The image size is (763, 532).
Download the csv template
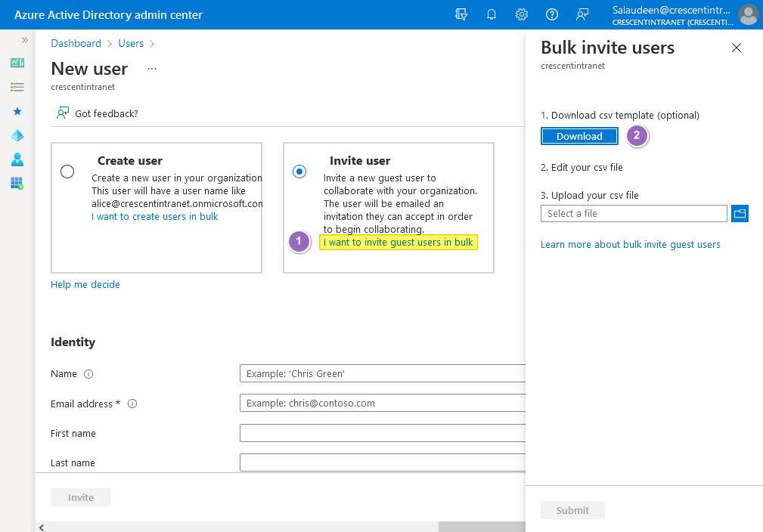tap(579, 136)
